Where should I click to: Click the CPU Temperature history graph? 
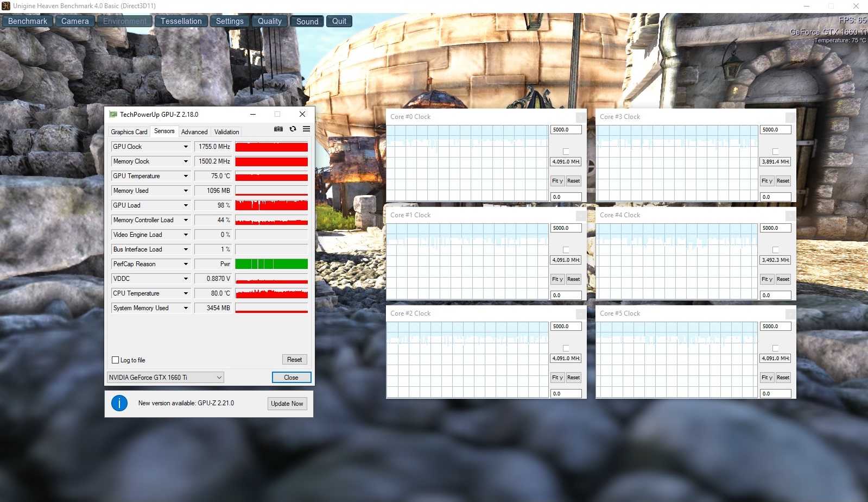[271, 293]
